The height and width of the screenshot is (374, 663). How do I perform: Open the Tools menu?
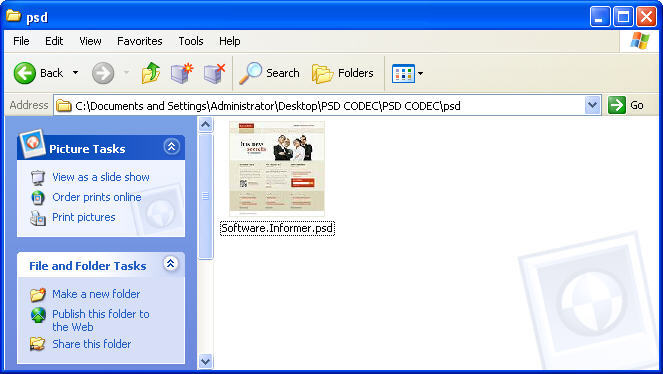pyautogui.click(x=191, y=41)
